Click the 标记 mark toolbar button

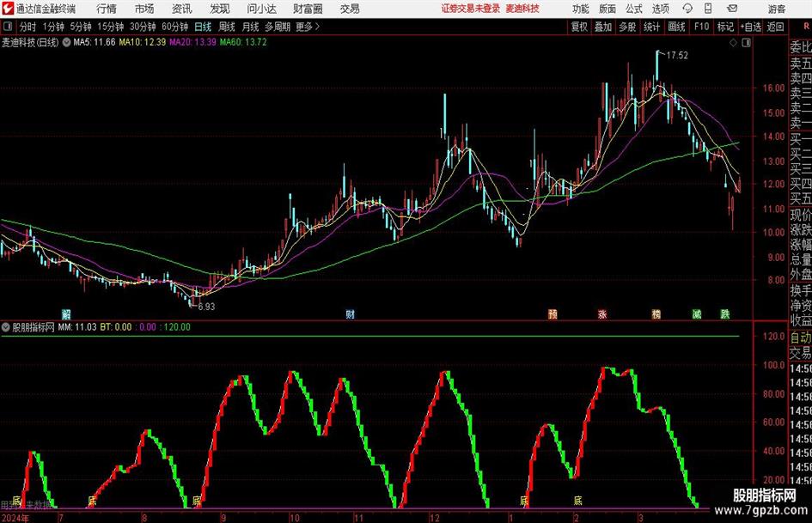[725, 27]
